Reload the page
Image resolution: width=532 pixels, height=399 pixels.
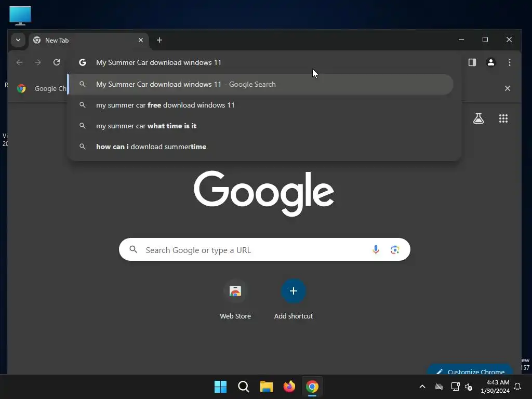(57, 62)
